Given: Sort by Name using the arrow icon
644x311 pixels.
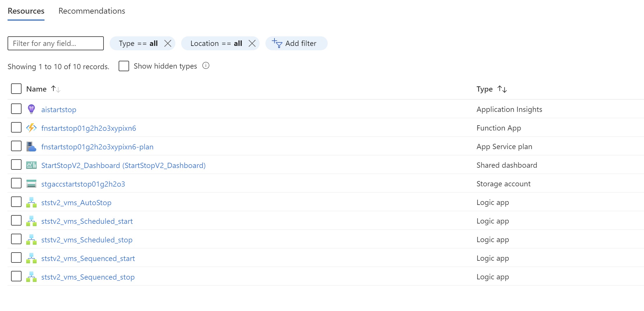Looking at the screenshot, I should (56, 89).
